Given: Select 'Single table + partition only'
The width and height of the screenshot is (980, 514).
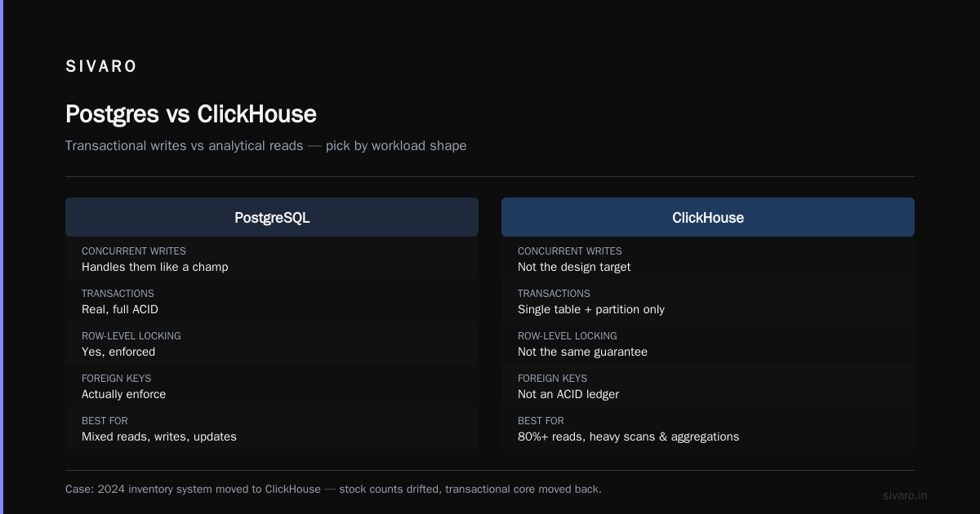Looking at the screenshot, I should (591, 309).
